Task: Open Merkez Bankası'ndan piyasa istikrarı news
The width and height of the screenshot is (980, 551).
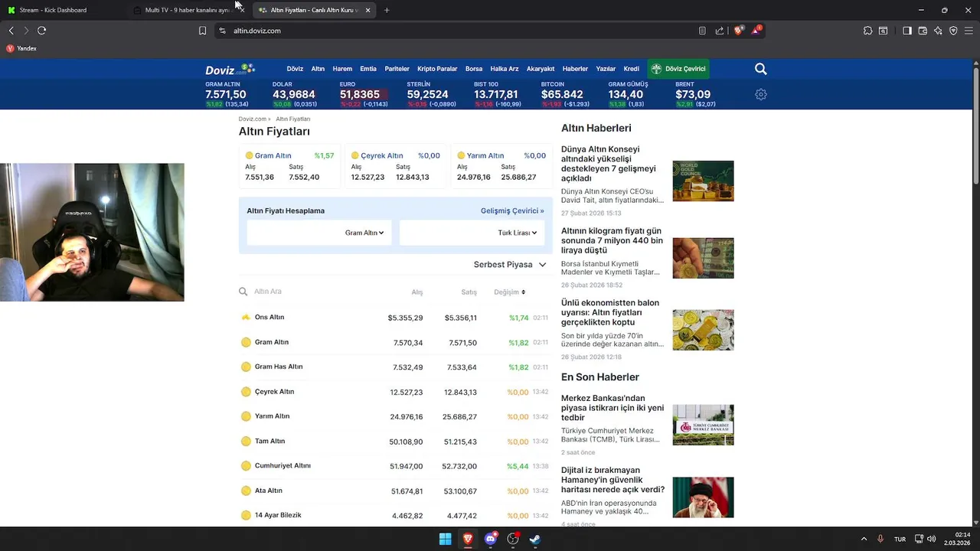Action: click(x=612, y=408)
